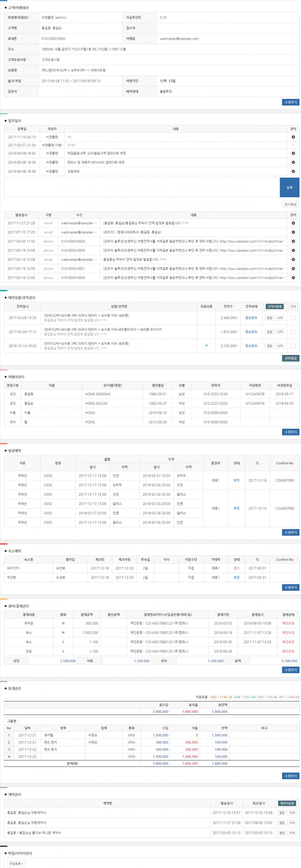The width and height of the screenshot is (301, 868).
Task: Tick the checkbox for the 2017-03-26 17:13 quote
Action: click(293, 332)
